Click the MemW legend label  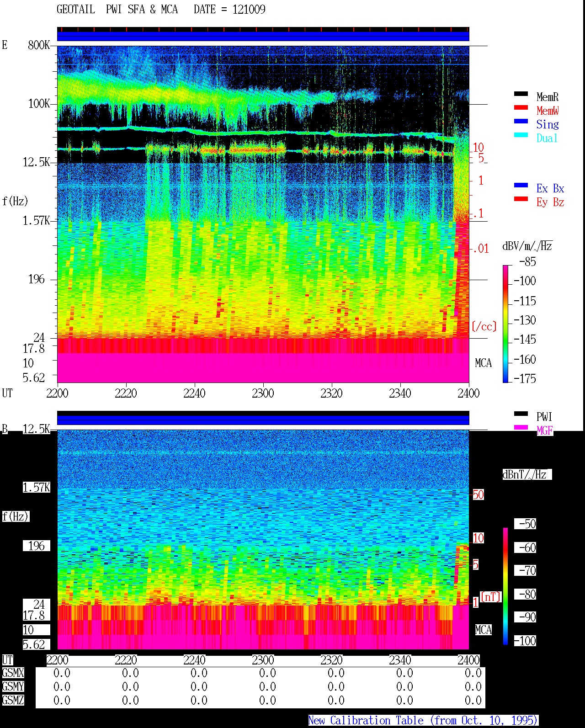pyautogui.click(x=548, y=111)
